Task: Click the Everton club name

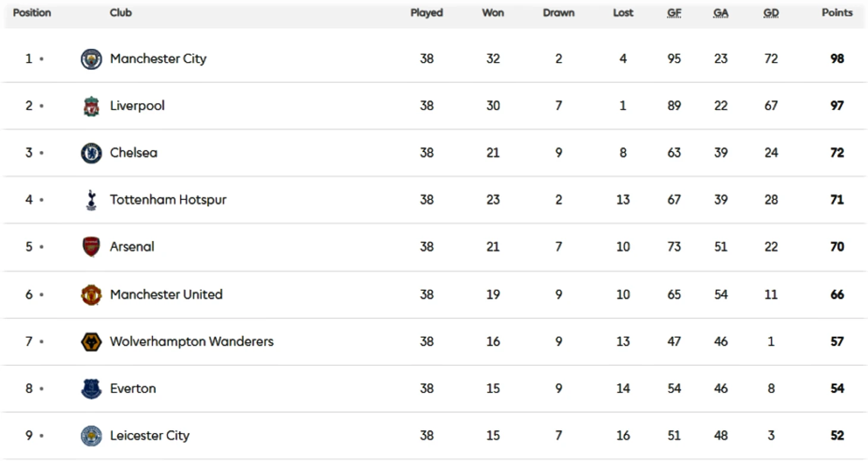Action: point(133,388)
